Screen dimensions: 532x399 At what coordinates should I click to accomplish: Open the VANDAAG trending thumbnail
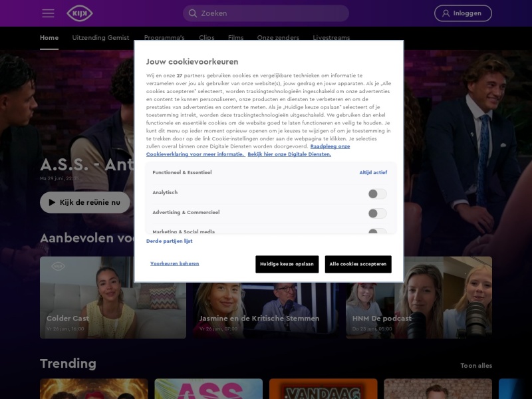[x=323, y=389]
